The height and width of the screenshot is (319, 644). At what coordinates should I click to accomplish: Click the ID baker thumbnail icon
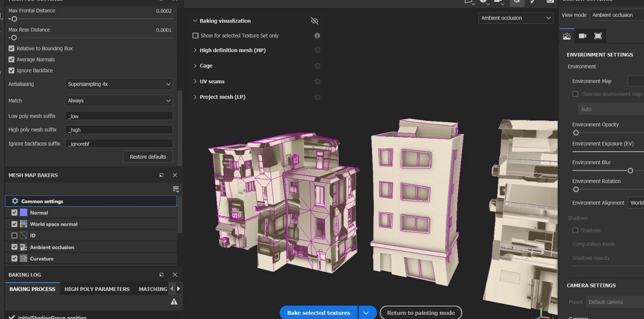point(24,235)
